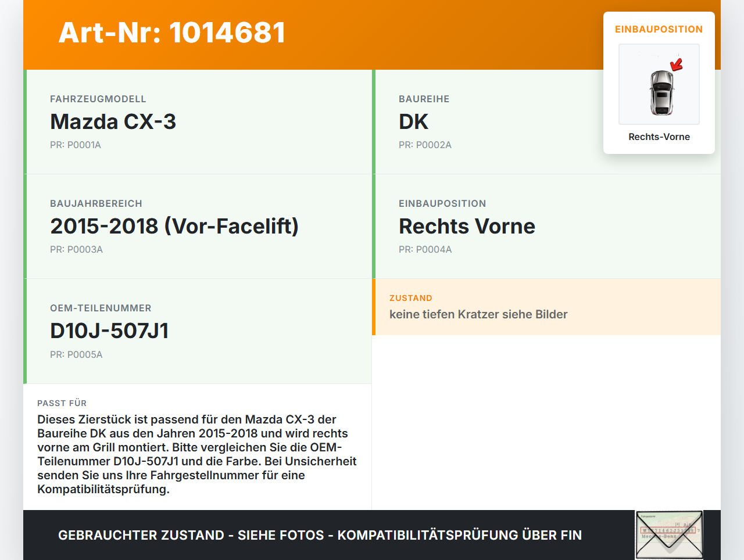Click the footer banner text GEBRAUCHTER ZUSTAND
744x560 pixels.
320,535
